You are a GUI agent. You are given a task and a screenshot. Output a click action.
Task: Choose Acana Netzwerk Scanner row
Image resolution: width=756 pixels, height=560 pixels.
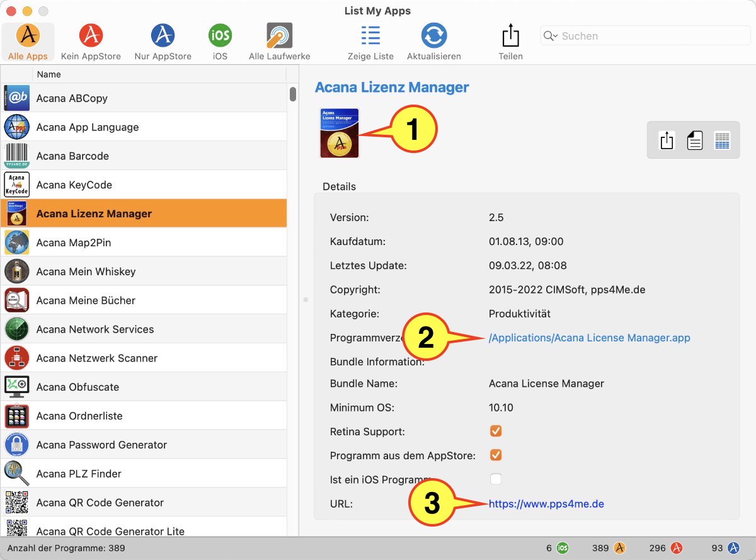coord(97,358)
